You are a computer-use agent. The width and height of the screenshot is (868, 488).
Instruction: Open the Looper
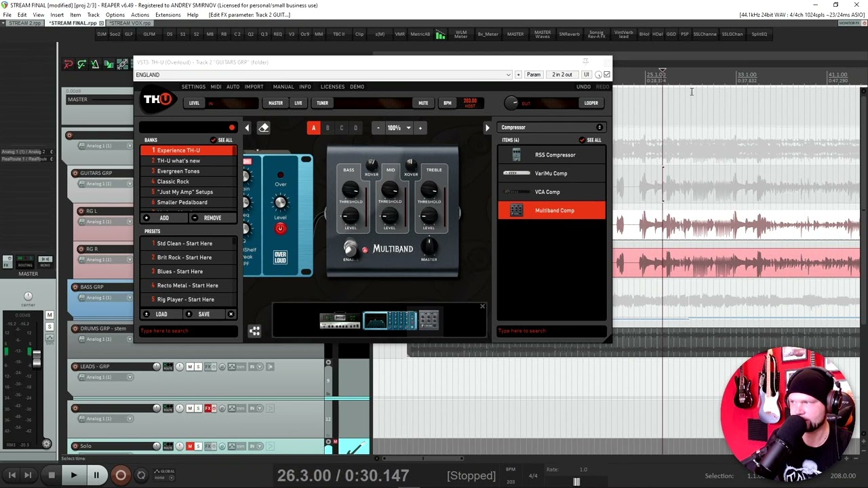pyautogui.click(x=591, y=103)
